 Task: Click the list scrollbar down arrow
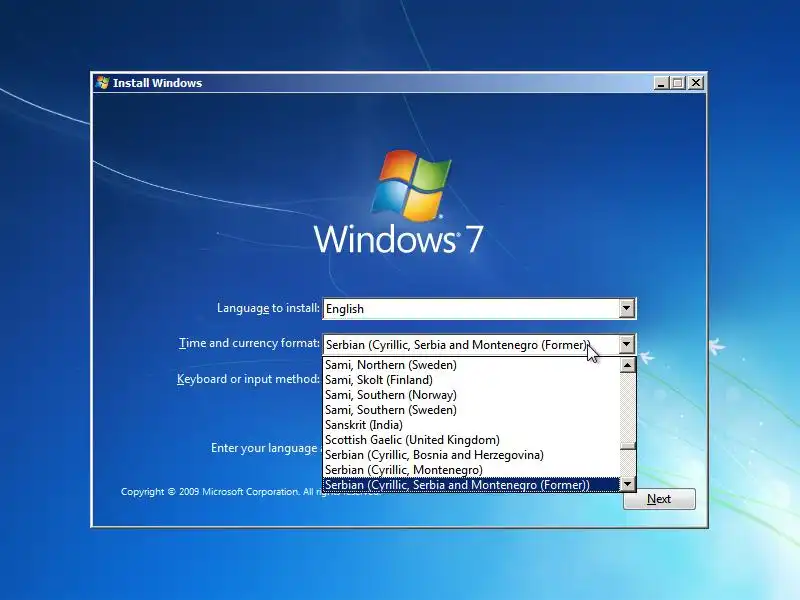point(628,484)
